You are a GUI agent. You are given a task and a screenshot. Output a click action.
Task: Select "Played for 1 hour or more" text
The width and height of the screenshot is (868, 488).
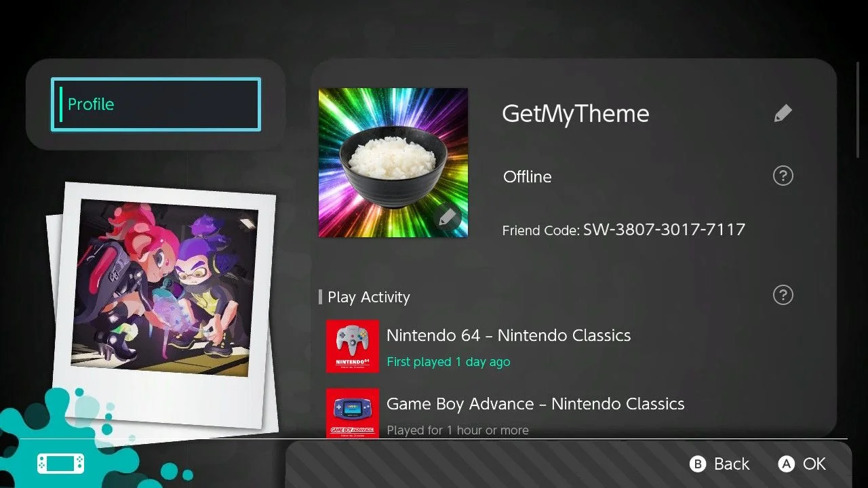tap(458, 430)
